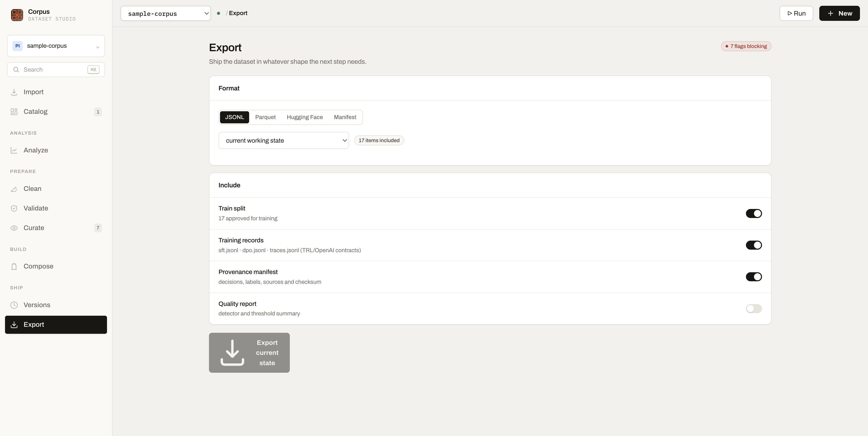868x436 pixels.
Task: Open the current working state dropdown
Action: pos(284,140)
